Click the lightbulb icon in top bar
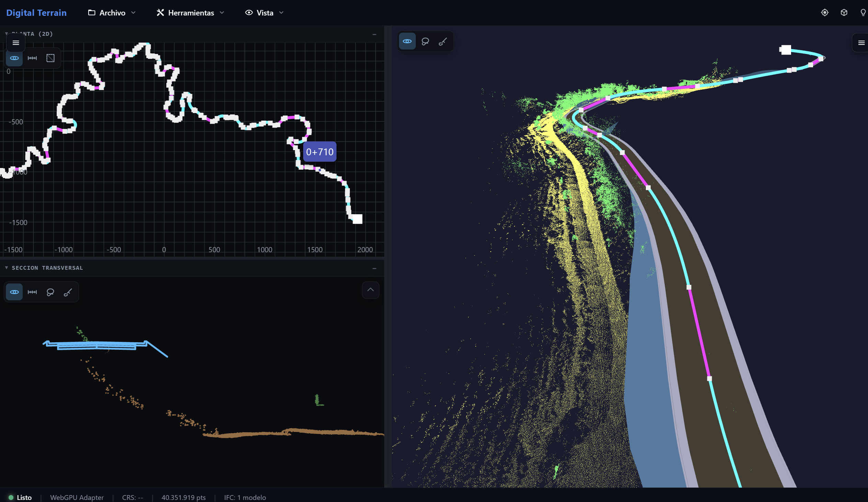Viewport: 868px width, 502px height. pyautogui.click(x=863, y=13)
